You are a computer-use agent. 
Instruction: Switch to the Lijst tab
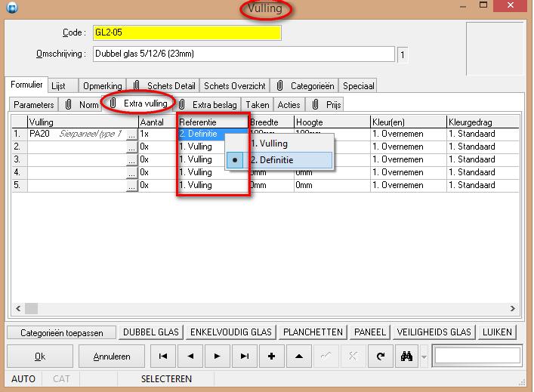63,86
